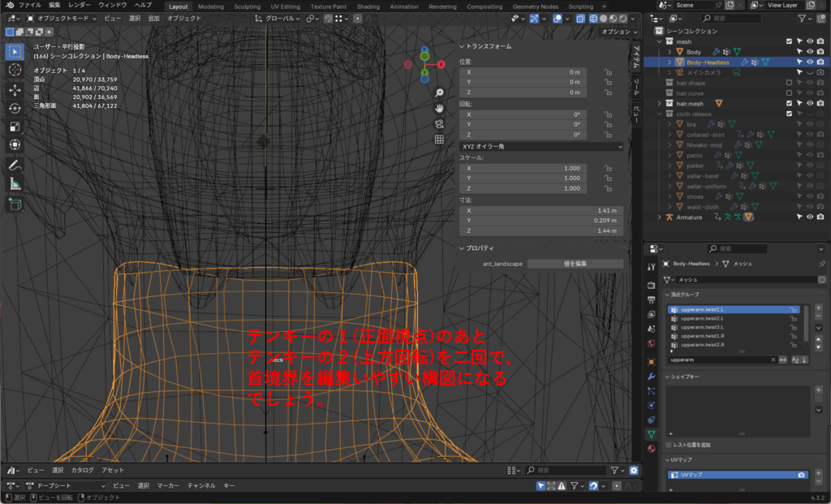Hide Body-Headless using its eye icon
Image resolution: width=831 pixels, height=504 pixels.
tap(810, 62)
